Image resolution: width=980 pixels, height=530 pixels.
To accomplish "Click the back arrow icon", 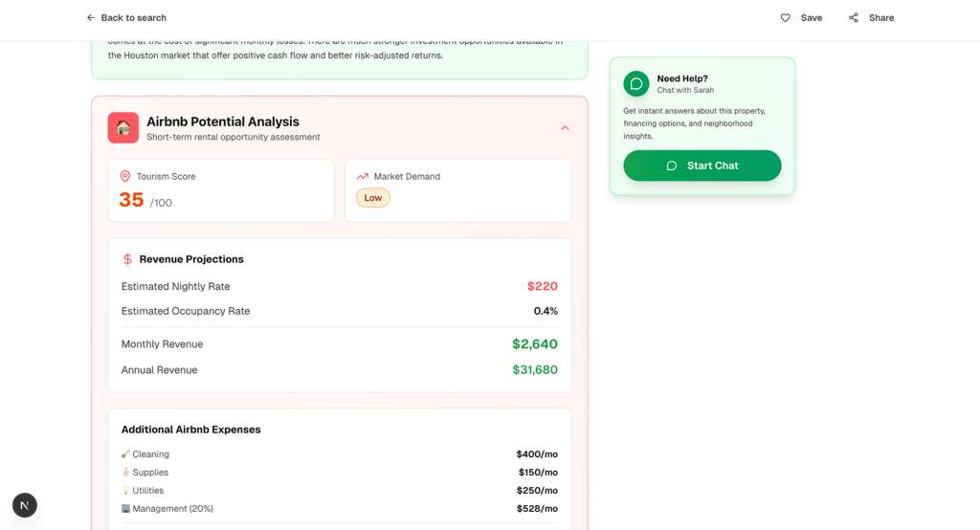I will pos(91,18).
